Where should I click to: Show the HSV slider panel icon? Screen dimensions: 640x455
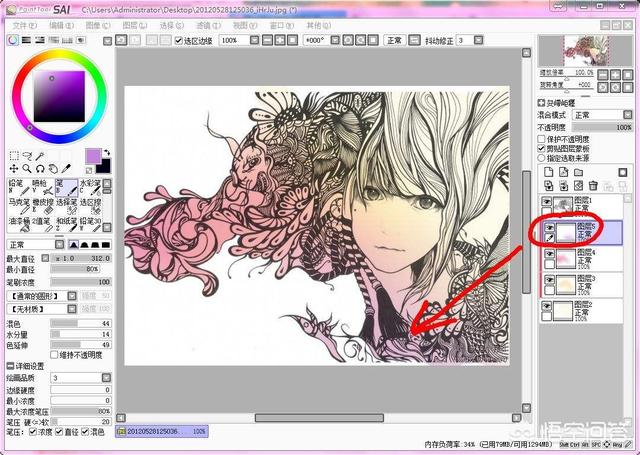40,40
